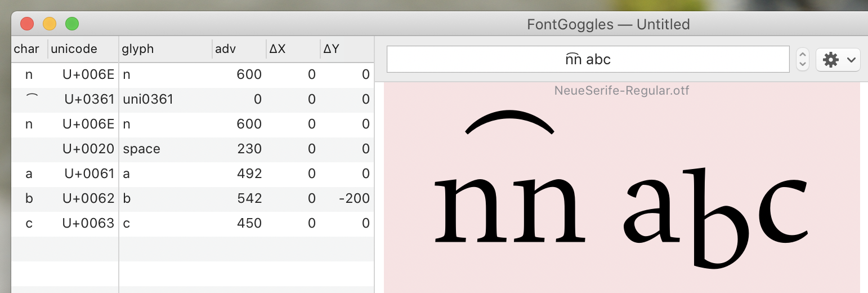
Task: Click the green zoom window button
Action: click(x=72, y=24)
